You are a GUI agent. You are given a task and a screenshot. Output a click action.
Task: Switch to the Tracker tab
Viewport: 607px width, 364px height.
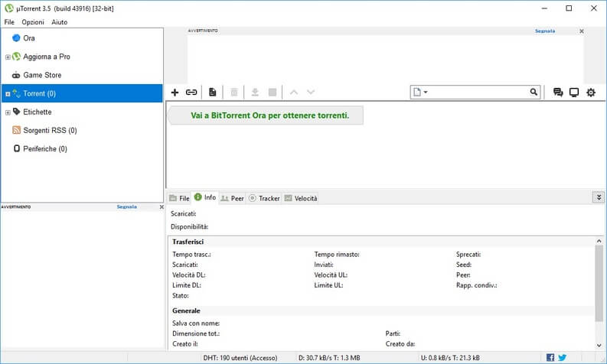pyautogui.click(x=264, y=198)
